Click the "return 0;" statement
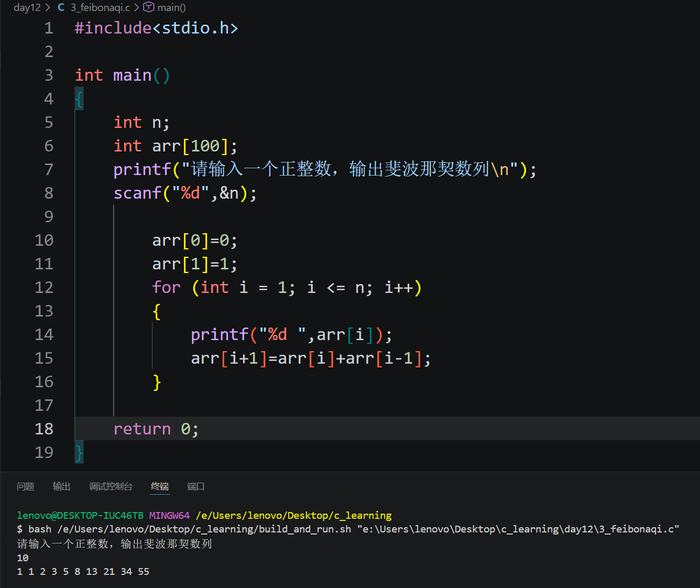700x588 pixels. [156, 429]
